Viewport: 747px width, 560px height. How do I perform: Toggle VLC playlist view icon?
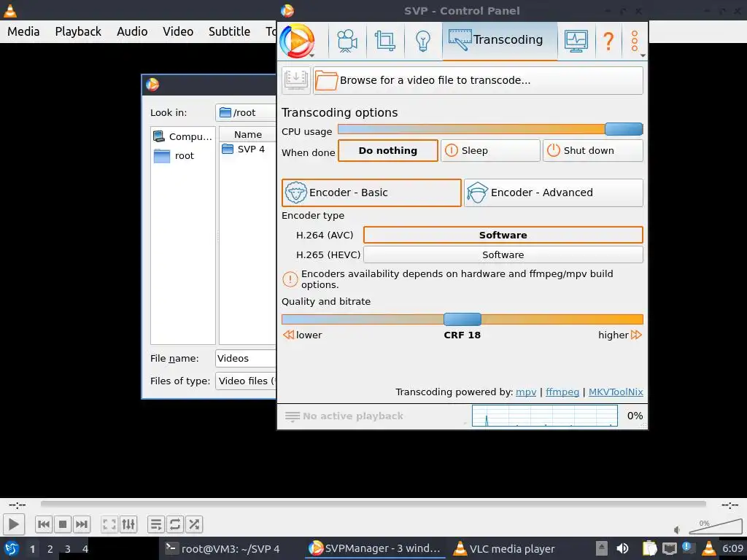coord(156,524)
